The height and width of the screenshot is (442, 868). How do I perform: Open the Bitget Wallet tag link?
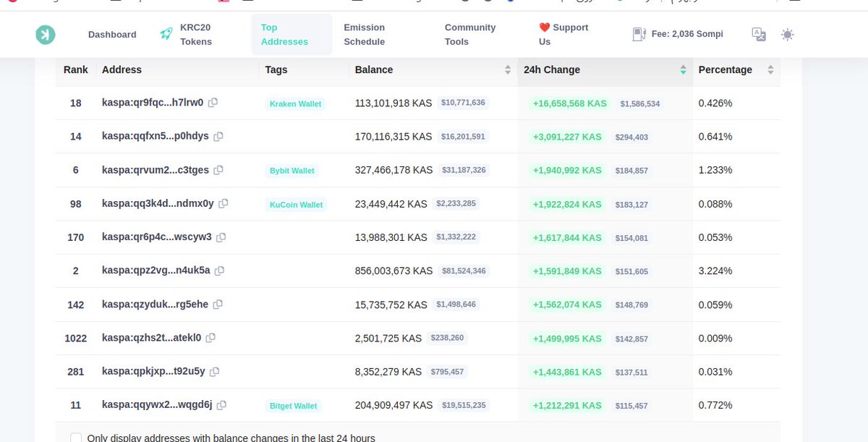[293, 406]
